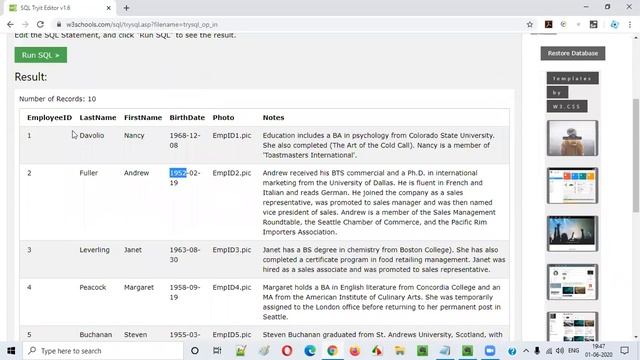This screenshot has height=360, width=640.
Task: Click the address bar URL
Action: point(142,24)
